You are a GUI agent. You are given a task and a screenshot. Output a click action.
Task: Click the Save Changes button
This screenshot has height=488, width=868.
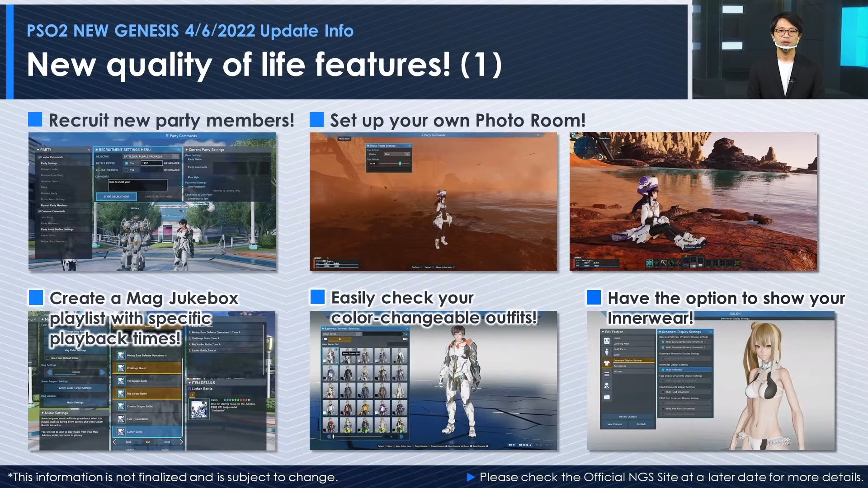click(x=615, y=424)
